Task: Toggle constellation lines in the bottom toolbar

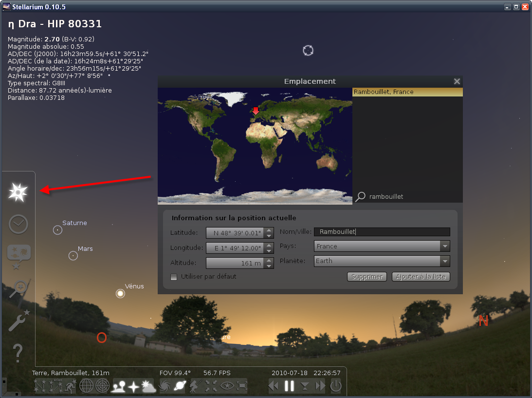Action: [40, 386]
